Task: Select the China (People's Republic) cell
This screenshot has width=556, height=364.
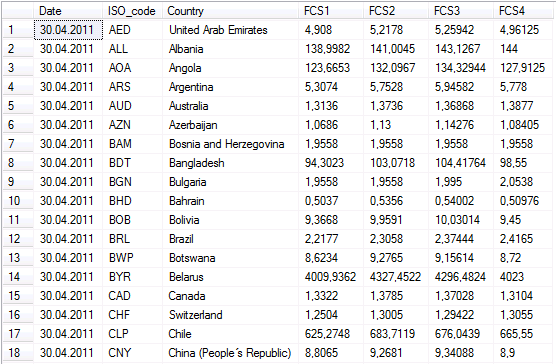Action: (230, 353)
